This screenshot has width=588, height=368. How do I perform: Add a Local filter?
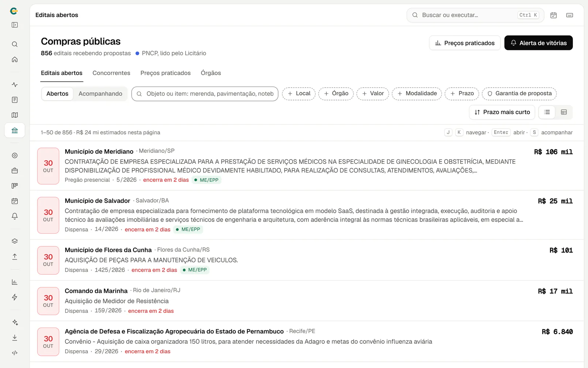[x=299, y=94]
